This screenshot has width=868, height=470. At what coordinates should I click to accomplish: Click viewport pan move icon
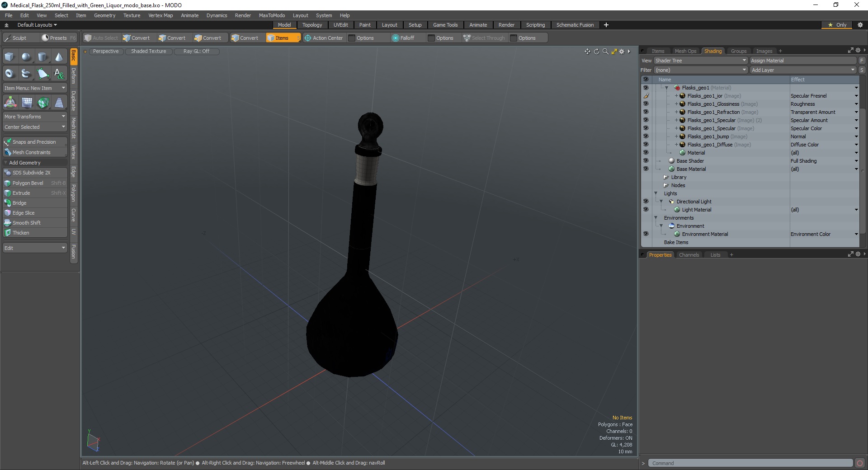click(587, 52)
